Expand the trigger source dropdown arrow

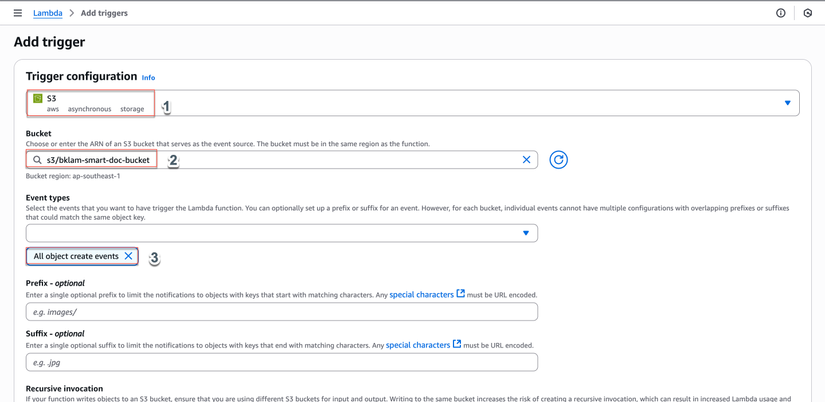tap(787, 103)
